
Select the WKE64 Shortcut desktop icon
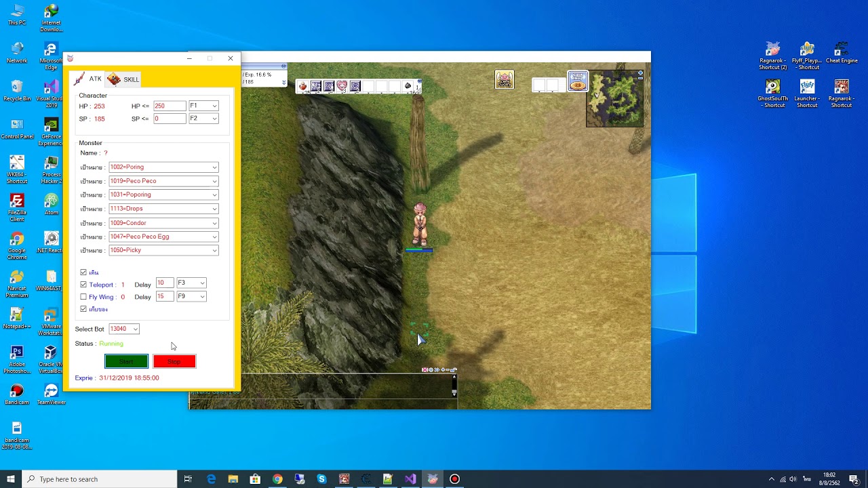(x=17, y=170)
